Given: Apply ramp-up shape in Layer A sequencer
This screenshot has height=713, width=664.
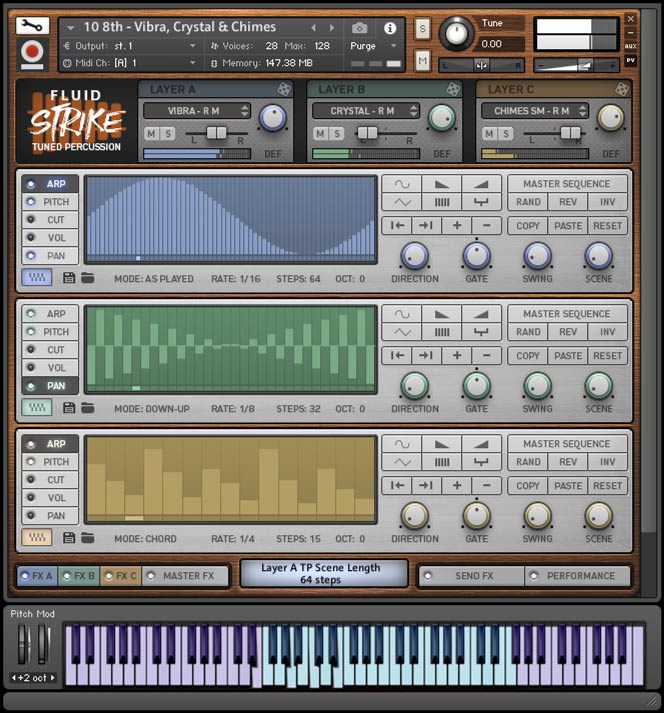Looking at the screenshot, I should coord(481,184).
